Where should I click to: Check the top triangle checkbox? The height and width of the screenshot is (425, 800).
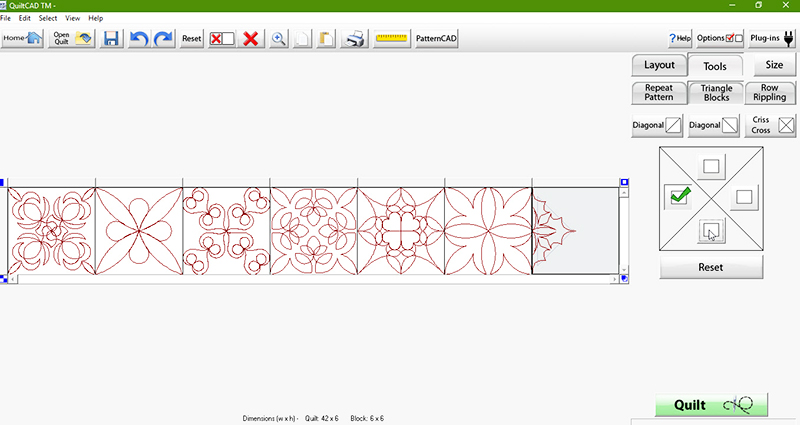[x=711, y=166]
